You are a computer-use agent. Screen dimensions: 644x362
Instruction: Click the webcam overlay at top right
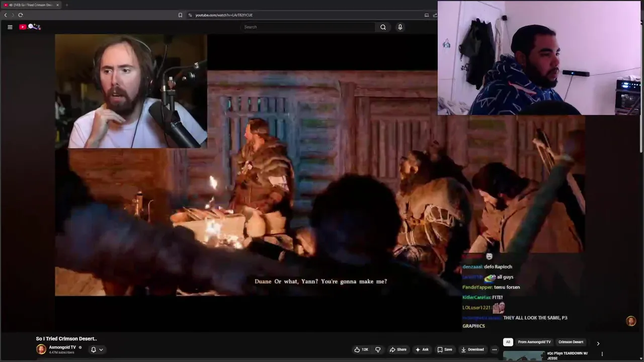[538, 58]
